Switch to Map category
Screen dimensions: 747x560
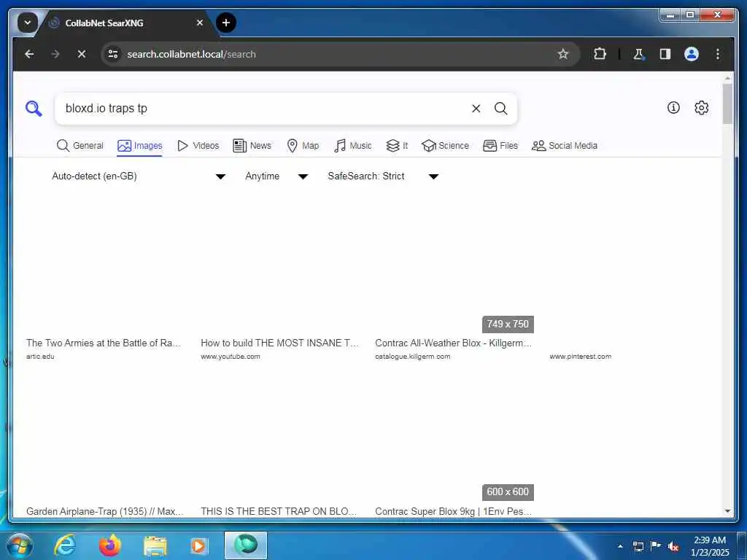[303, 146]
